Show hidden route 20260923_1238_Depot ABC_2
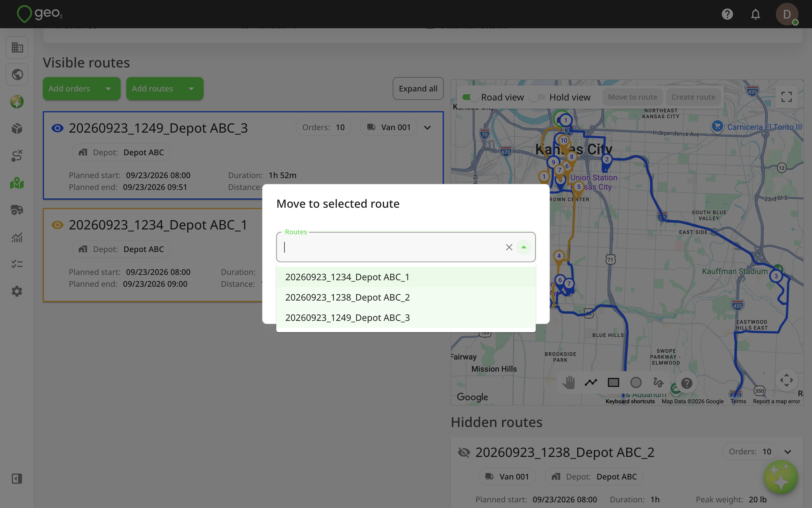Image resolution: width=812 pixels, height=508 pixels. 464,453
